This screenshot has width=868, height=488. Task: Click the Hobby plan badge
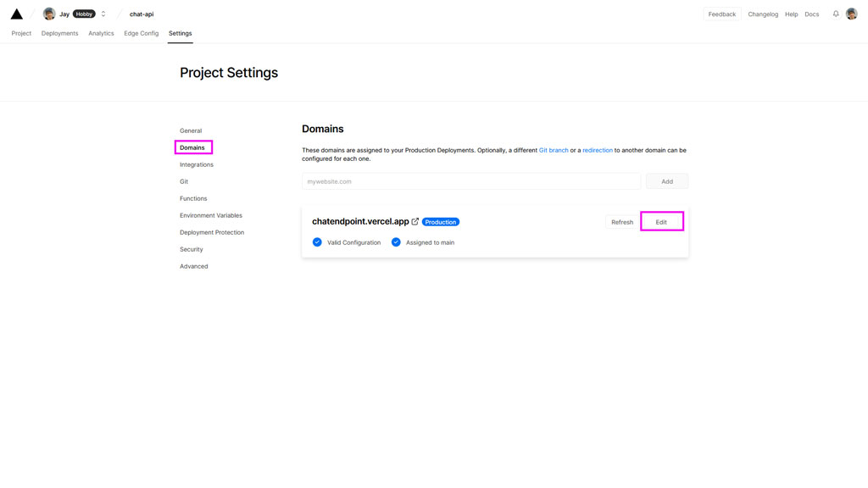coord(84,13)
